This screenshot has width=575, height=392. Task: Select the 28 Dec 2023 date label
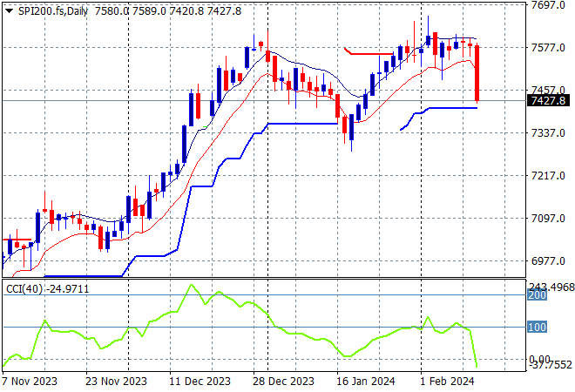coord(283,382)
